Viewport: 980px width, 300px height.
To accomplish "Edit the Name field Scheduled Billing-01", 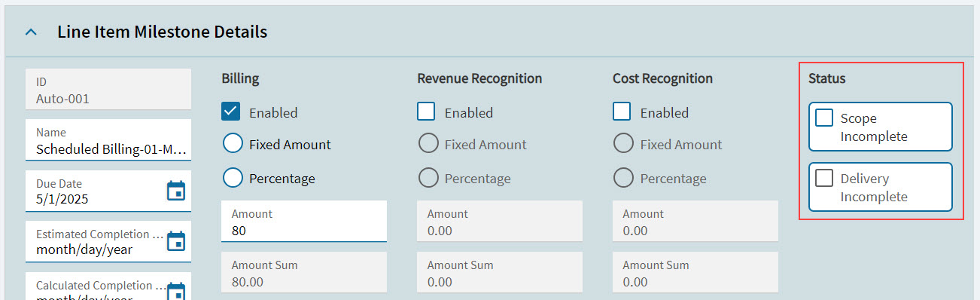I will 108,140.
